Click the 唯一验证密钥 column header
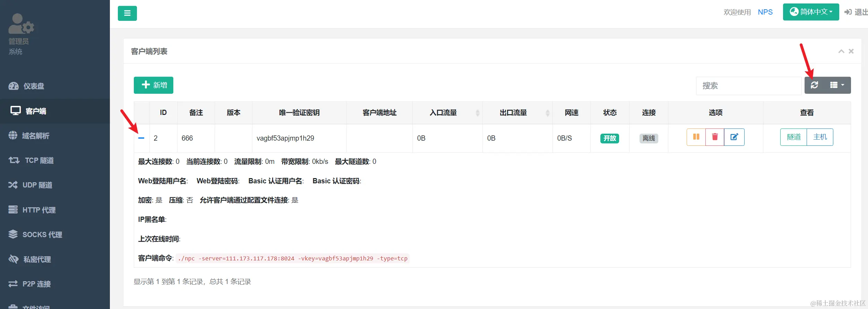Viewport: 868px width, 309px height. coord(299,113)
